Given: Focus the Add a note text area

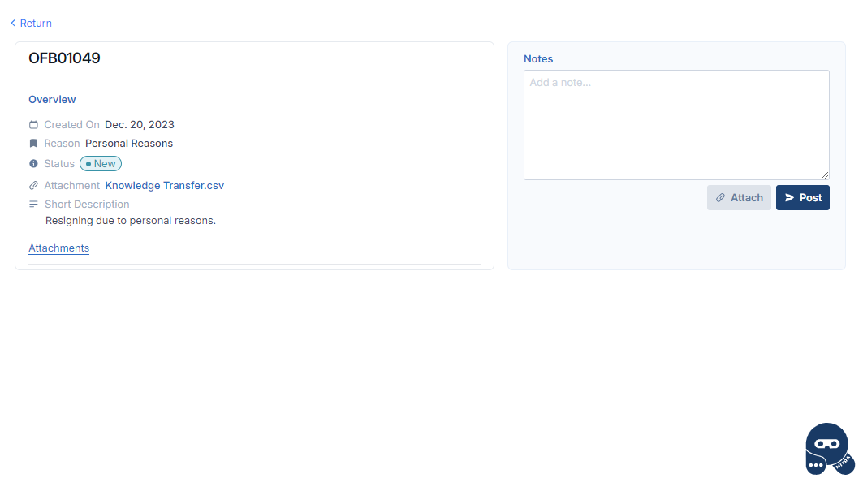Looking at the screenshot, I should [x=676, y=125].
